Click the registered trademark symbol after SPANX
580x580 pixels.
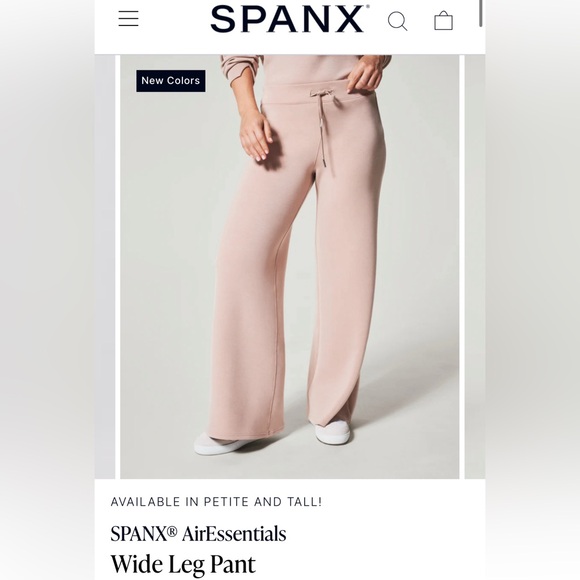coord(172,531)
